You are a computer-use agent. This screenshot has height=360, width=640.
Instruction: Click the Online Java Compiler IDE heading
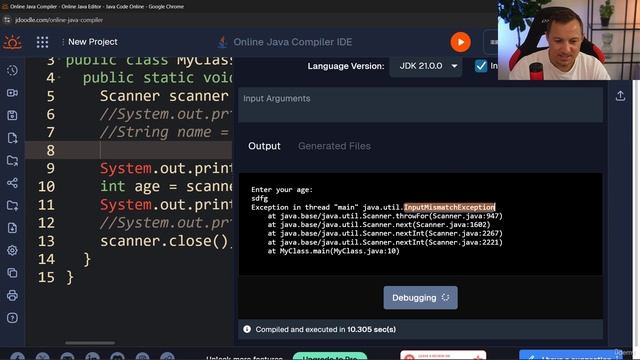click(x=293, y=42)
